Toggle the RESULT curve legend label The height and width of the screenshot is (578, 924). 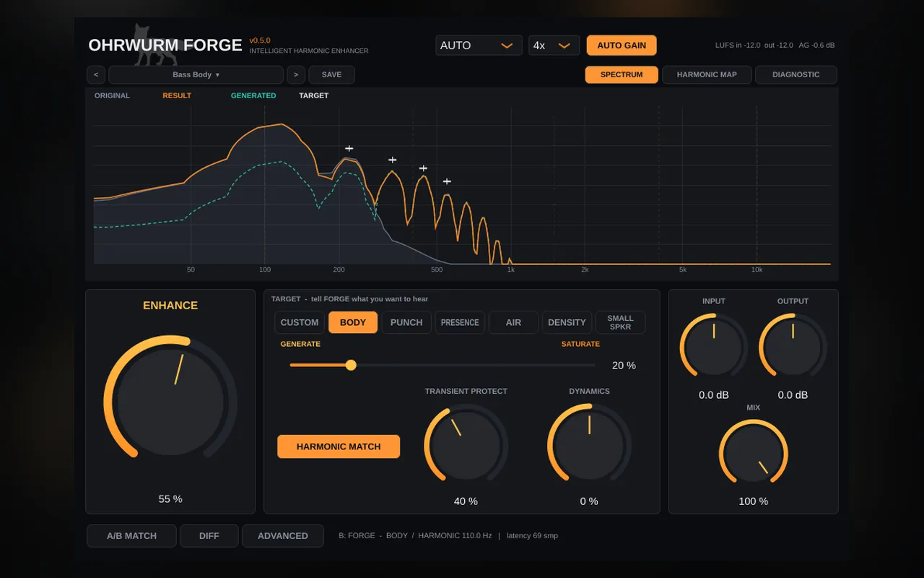[177, 95]
